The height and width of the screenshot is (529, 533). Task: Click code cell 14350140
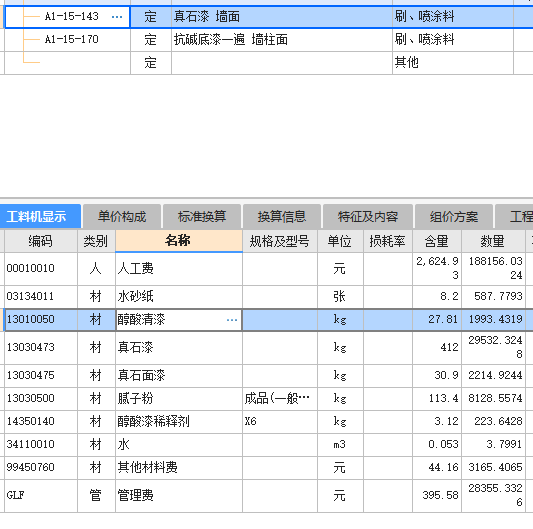(x=41, y=422)
